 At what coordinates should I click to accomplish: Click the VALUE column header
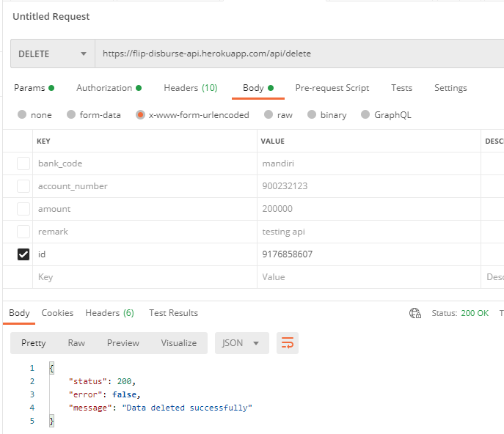pyautogui.click(x=273, y=141)
